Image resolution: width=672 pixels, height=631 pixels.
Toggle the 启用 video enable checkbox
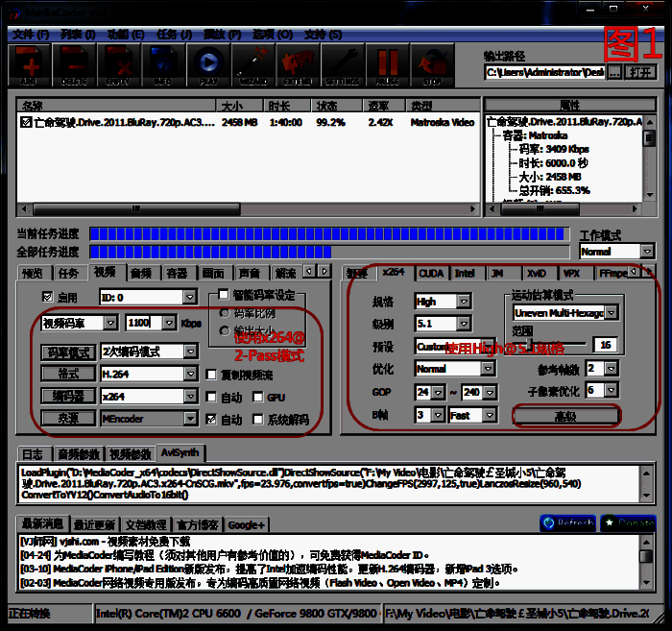tap(48, 298)
